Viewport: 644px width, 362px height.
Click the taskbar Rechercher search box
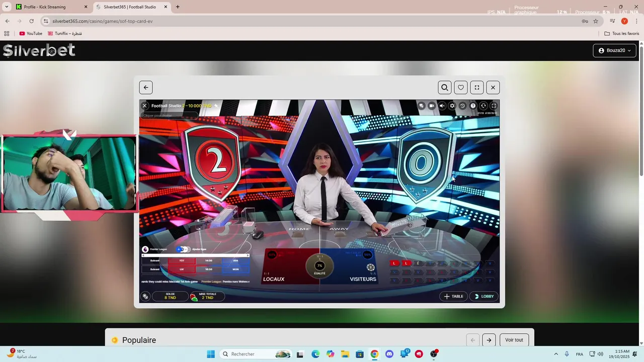tap(256, 354)
